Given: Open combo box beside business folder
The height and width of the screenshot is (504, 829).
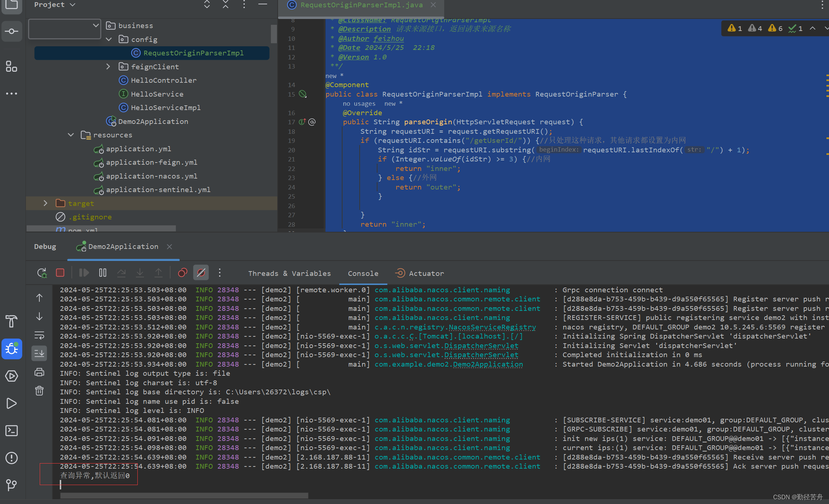Looking at the screenshot, I should 64,29.
